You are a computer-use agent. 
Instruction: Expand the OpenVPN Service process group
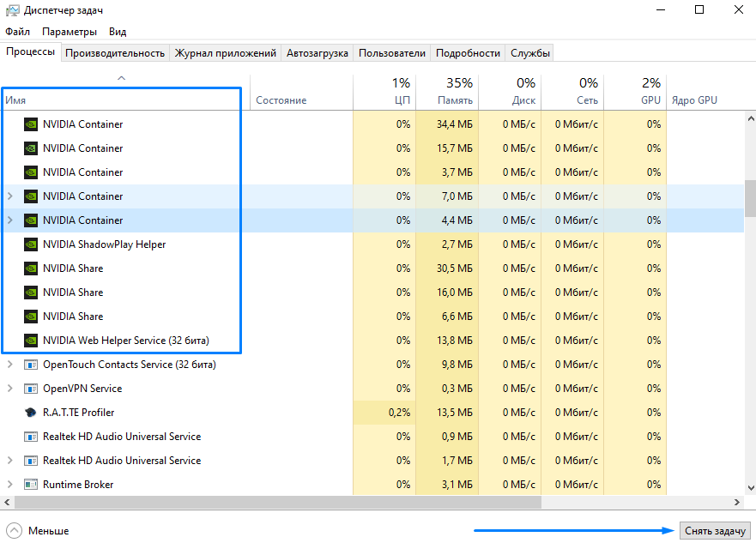[10, 389]
